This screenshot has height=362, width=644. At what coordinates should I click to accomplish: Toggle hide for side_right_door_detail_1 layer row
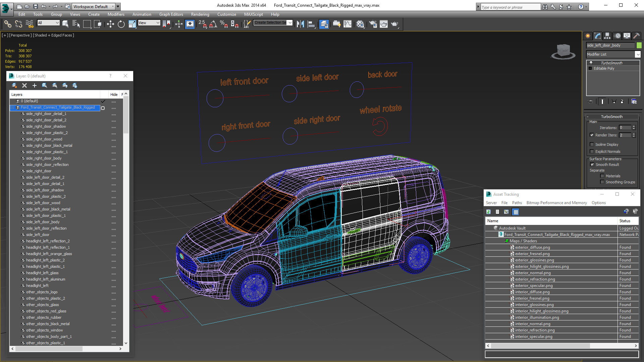point(114,114)
